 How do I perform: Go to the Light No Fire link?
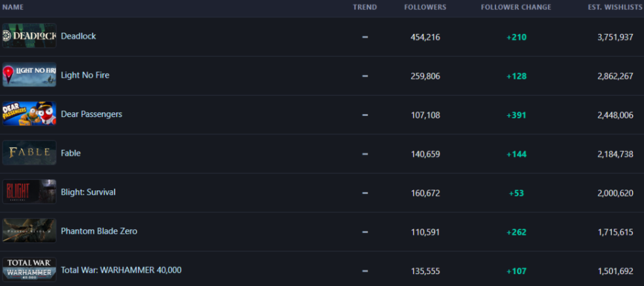pos(85,76)
